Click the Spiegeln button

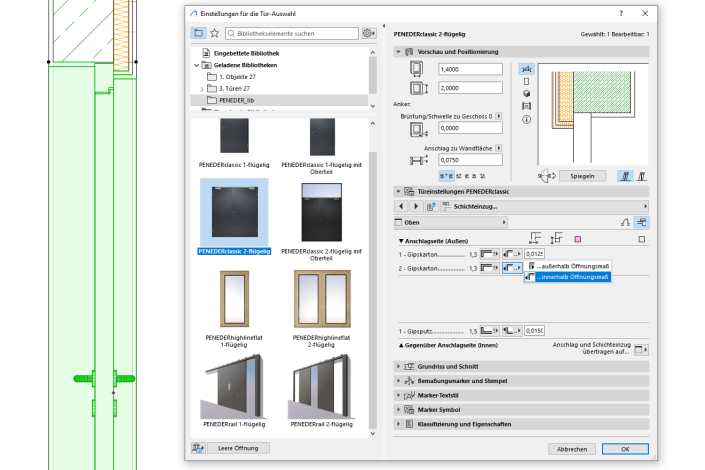(581, 176)
